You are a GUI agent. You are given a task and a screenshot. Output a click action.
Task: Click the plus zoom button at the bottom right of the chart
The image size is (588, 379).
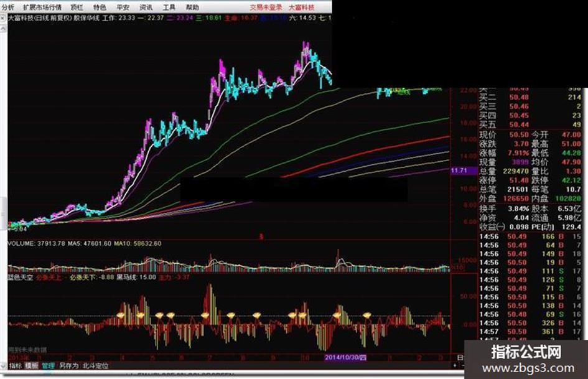[x=455, y=365]
